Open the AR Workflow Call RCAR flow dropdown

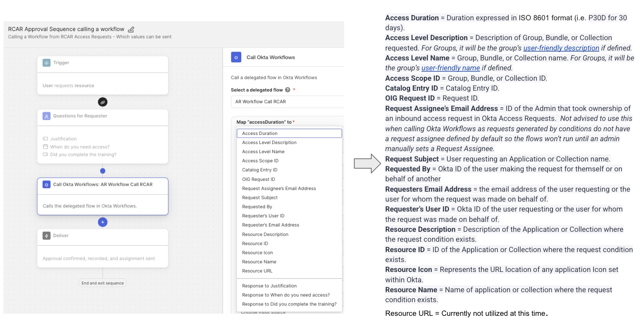[x=287, y=102]
